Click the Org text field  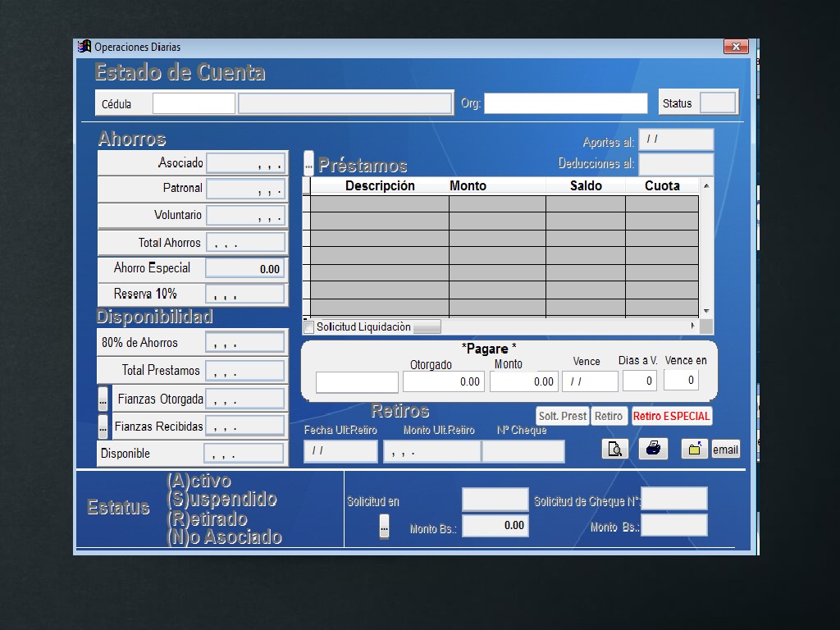(565, 103)
